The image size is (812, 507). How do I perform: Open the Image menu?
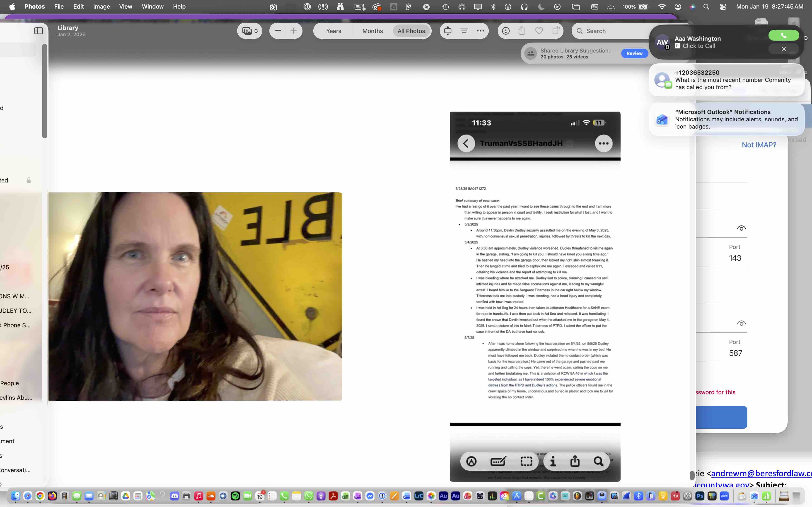[x=101, y=7]
